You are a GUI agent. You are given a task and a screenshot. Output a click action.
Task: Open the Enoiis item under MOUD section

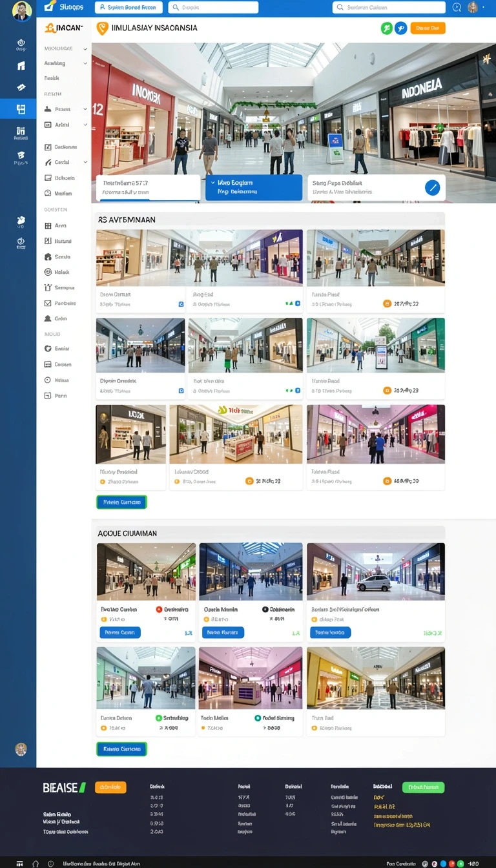[x=57, y=349]
